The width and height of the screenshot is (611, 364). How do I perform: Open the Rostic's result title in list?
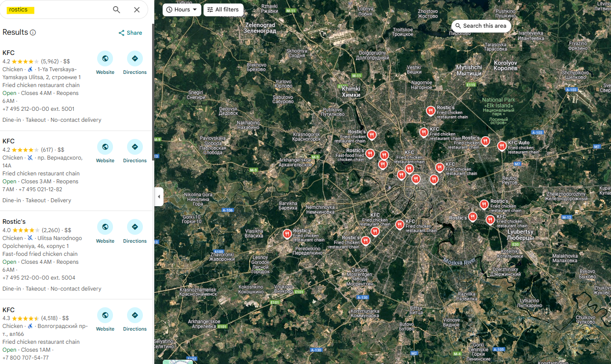14,222
